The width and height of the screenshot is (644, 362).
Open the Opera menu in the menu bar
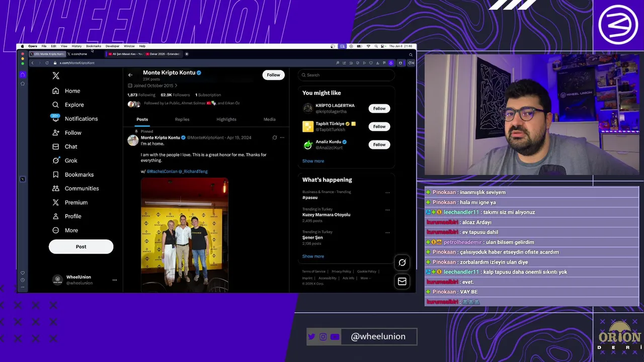(33, 46)
